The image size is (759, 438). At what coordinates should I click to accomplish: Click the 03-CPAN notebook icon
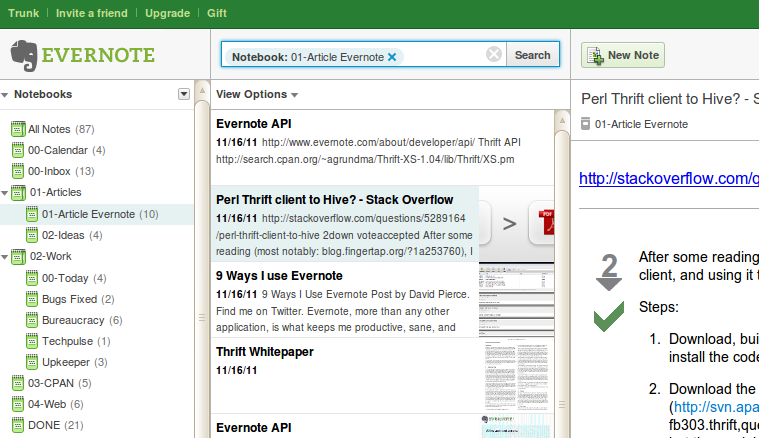(x=18, y=383)
